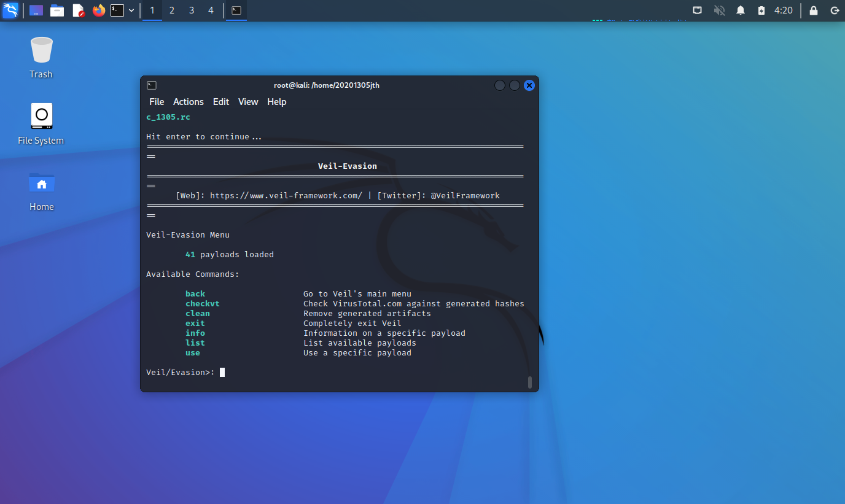Select the Trash desktop icon
The height and width of the screenshot is (504, 845).
(x=41, y=58)
